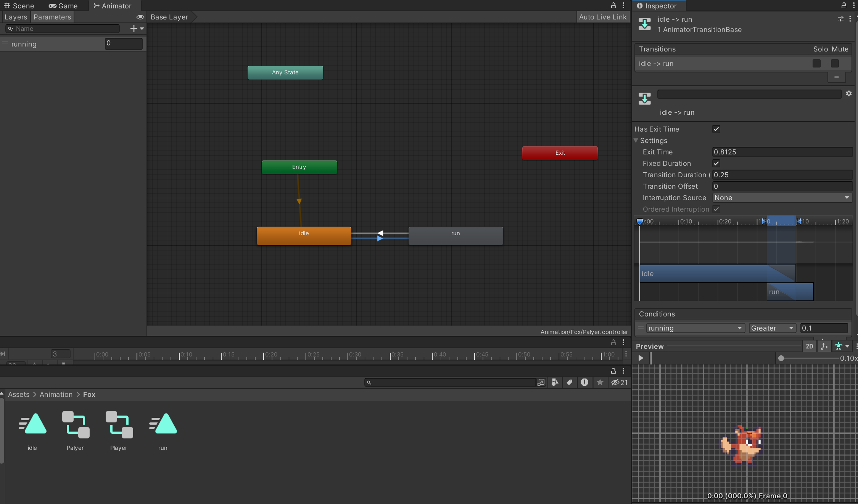Click the transition settings gear icon

tap(848, 93)
